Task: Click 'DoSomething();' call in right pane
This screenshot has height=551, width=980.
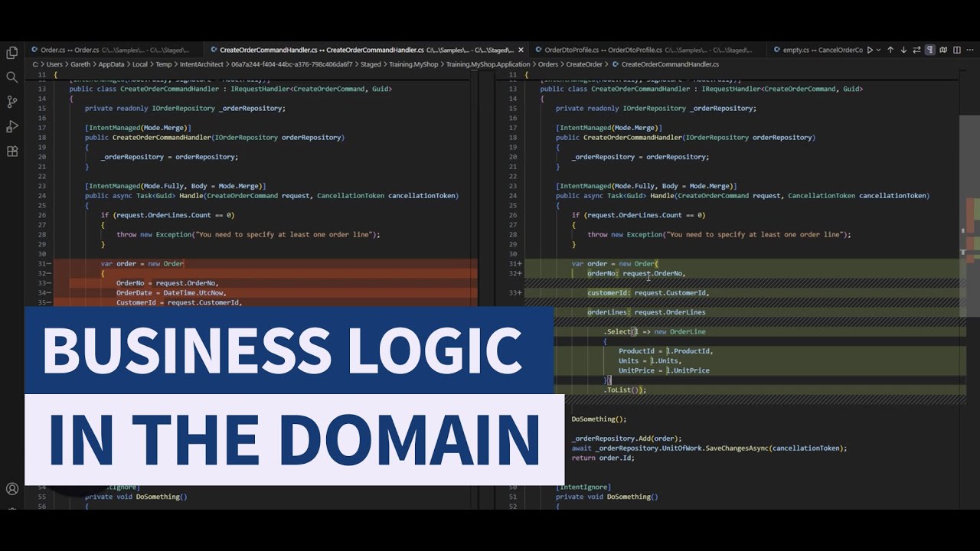Action: (x=599, y=419)
